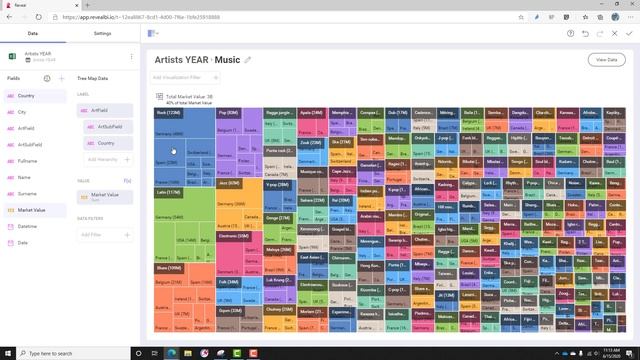Switch to the Data tab
This screenshot has width=640, height=360.
tap(33, 33)
